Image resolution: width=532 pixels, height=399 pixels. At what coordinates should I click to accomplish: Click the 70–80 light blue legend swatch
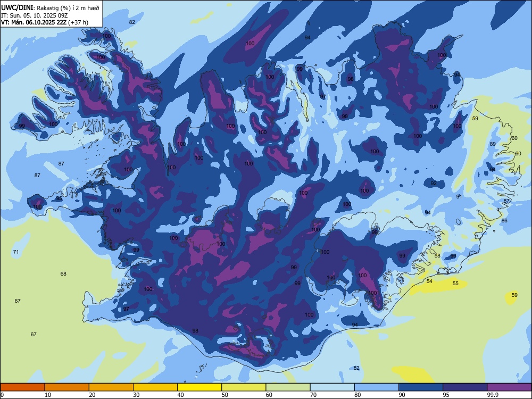tap(332, 387)
